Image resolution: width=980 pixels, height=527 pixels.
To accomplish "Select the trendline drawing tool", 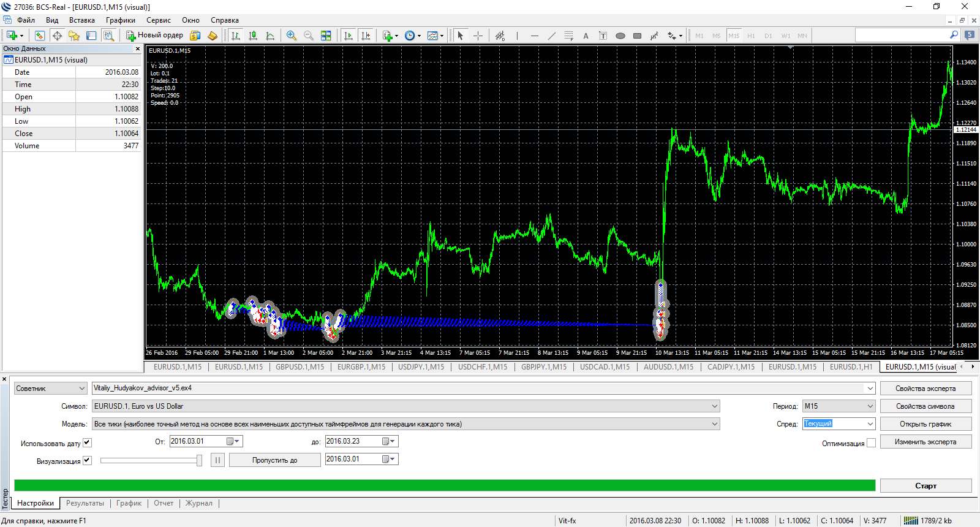I will 551,36.
